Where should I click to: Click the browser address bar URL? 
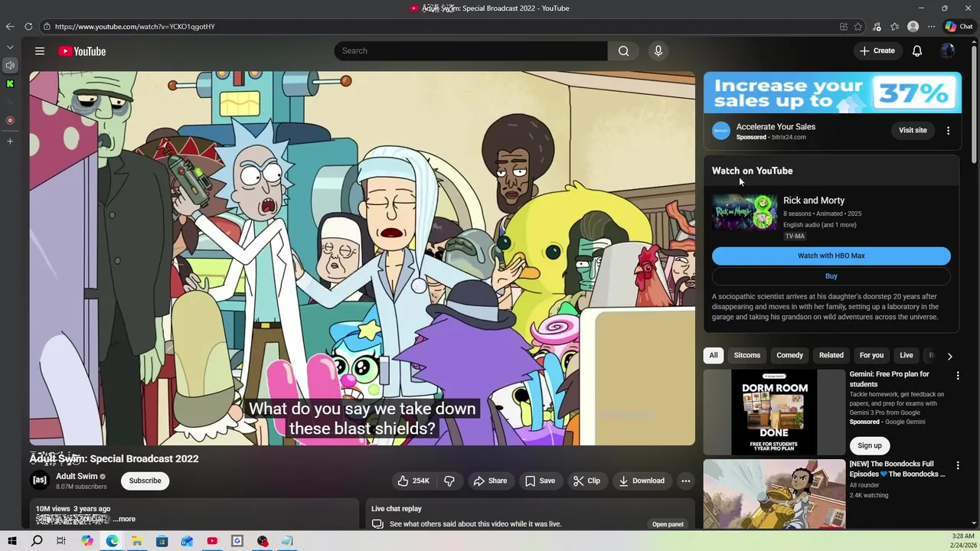click(135, 27)
